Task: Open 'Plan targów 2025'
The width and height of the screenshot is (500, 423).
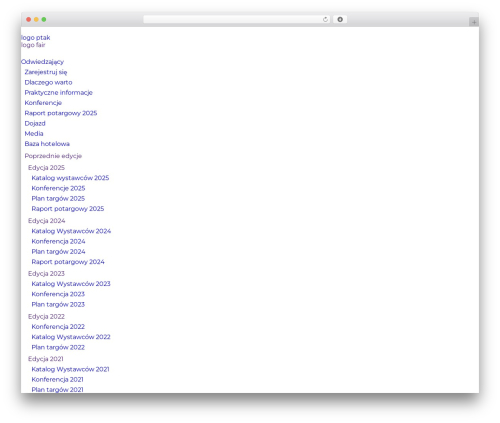Action: point(58,199)
